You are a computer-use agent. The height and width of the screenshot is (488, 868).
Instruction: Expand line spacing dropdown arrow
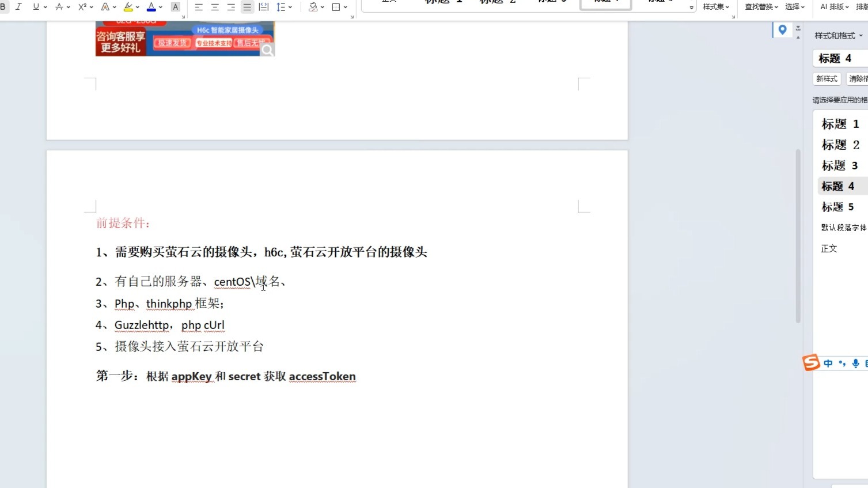tap(290, 7)
